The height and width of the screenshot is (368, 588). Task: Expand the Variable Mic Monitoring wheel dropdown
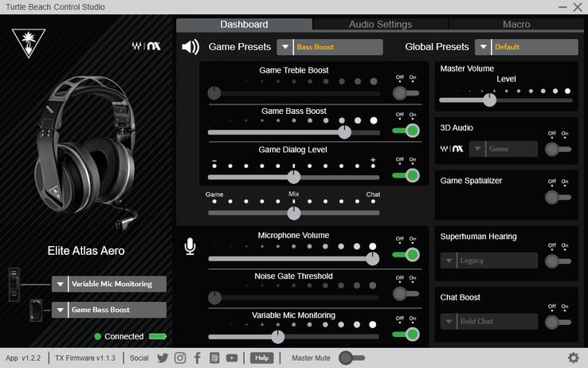click(60, 284)
